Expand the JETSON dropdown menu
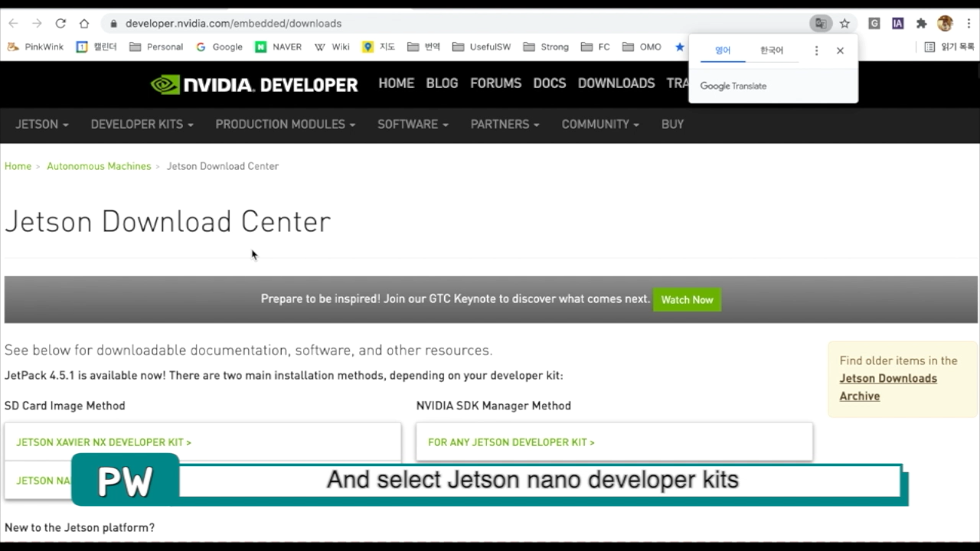 pyautogui.click(x=42, y=124)
